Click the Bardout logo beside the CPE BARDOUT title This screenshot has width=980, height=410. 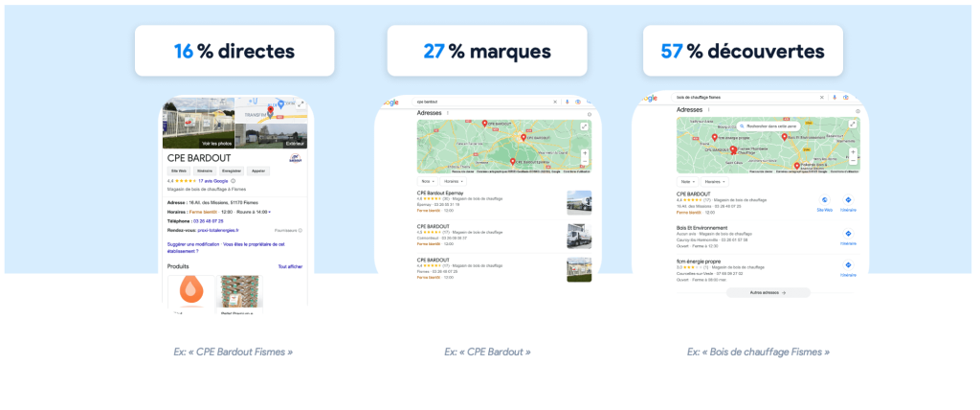(x=295, y=158)
